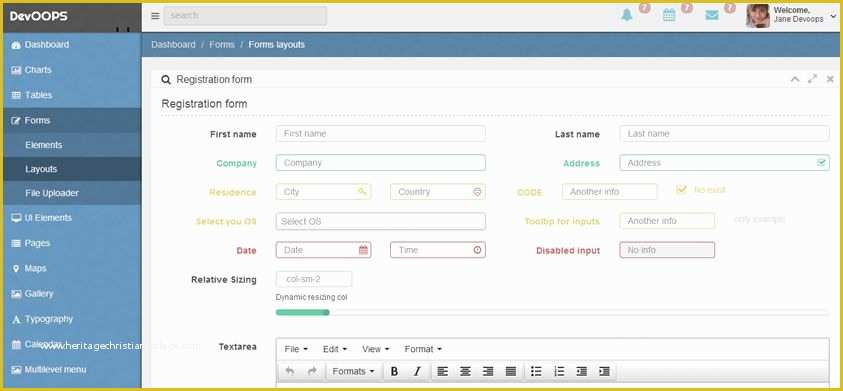Viewport: 843px width, 391px height.
Task: Close the Registration form panel
Action: [830, 79]
